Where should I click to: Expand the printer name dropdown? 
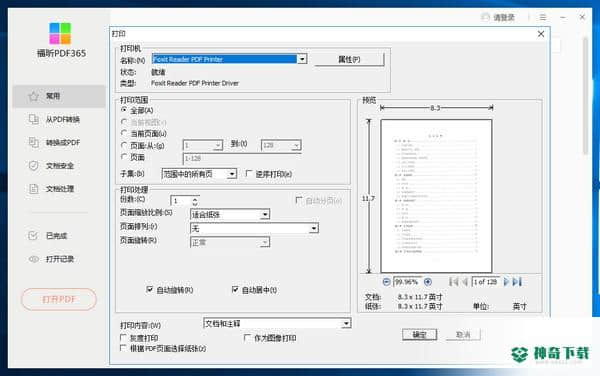[302, 59]
